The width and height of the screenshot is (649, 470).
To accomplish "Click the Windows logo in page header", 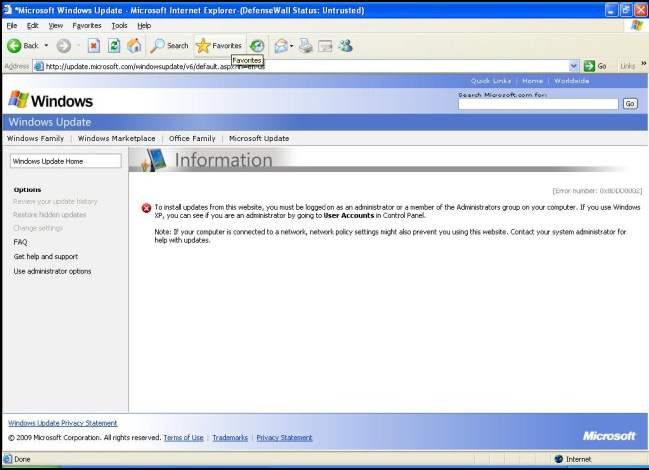I will 50,101.
